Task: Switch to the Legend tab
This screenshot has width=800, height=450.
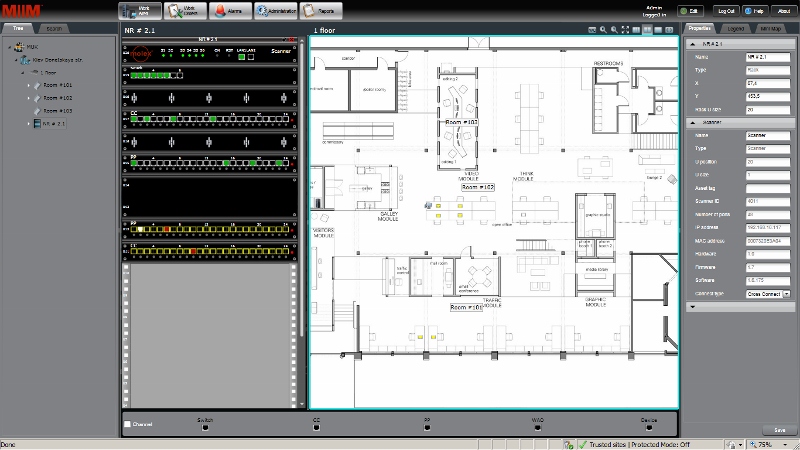Action: tap(735, 29)
